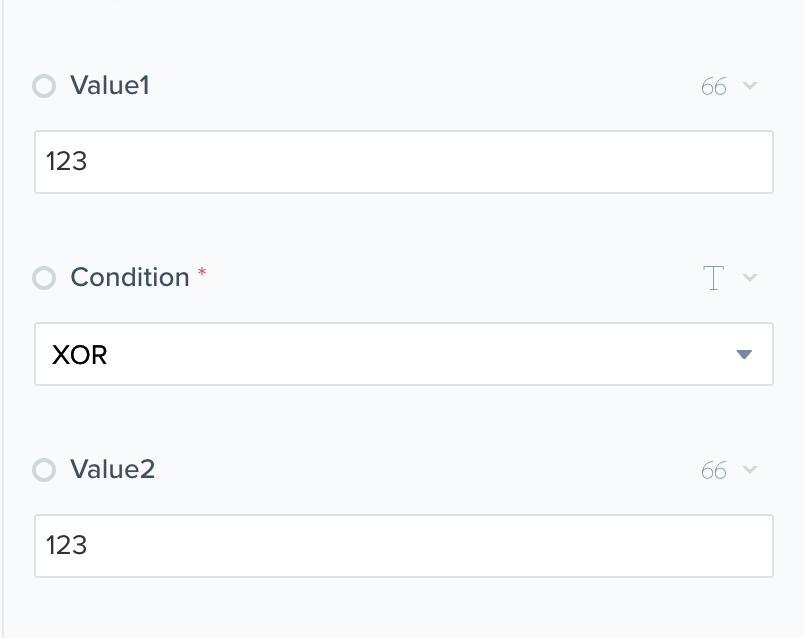This screenshot has width=804, height=638.
Task: Expand the Value1 type chevron
Action: coord(750,86)
